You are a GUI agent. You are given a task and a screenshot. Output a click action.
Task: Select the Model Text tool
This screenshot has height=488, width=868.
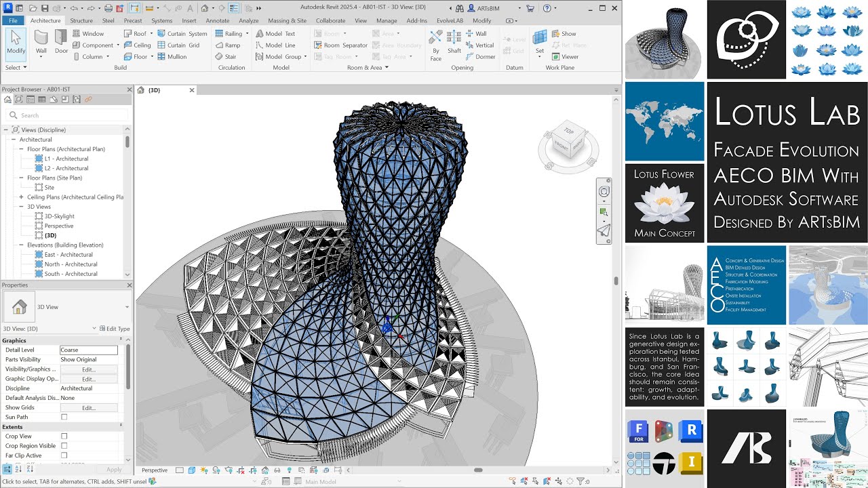point(275,33)
